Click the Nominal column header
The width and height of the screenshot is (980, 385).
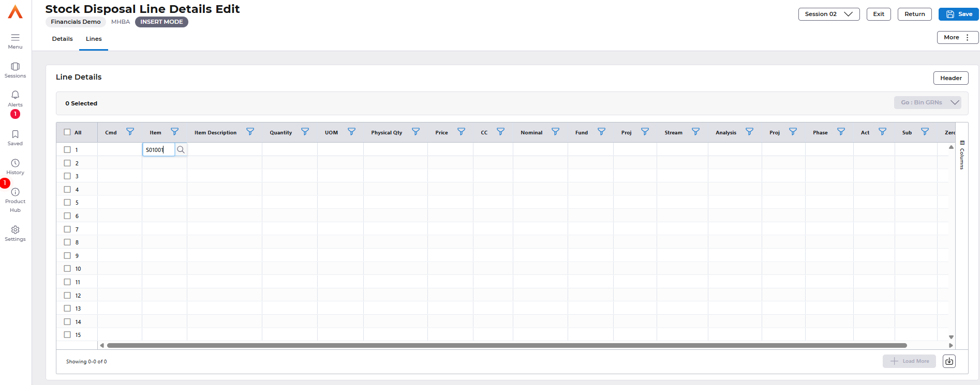[531, 133]
